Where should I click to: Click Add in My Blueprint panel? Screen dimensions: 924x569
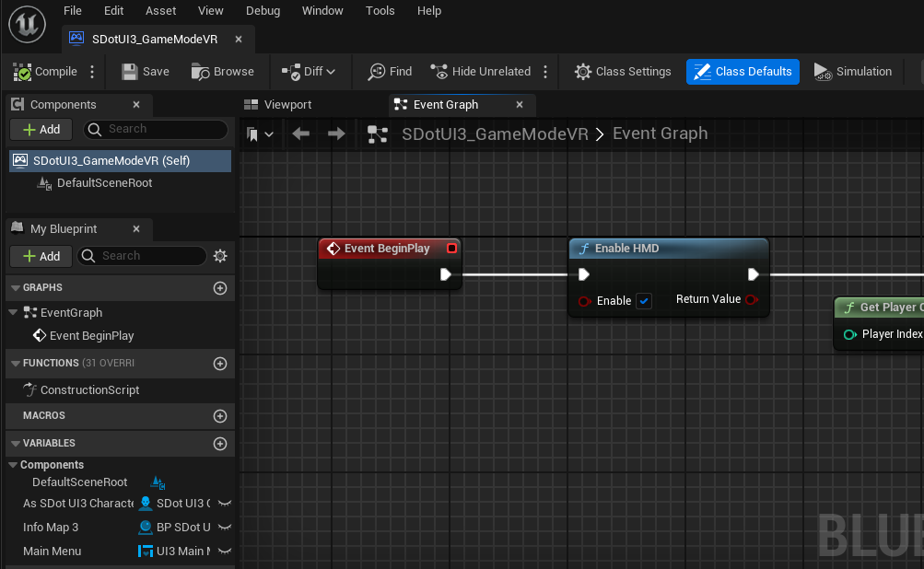[x=41, y=256]
